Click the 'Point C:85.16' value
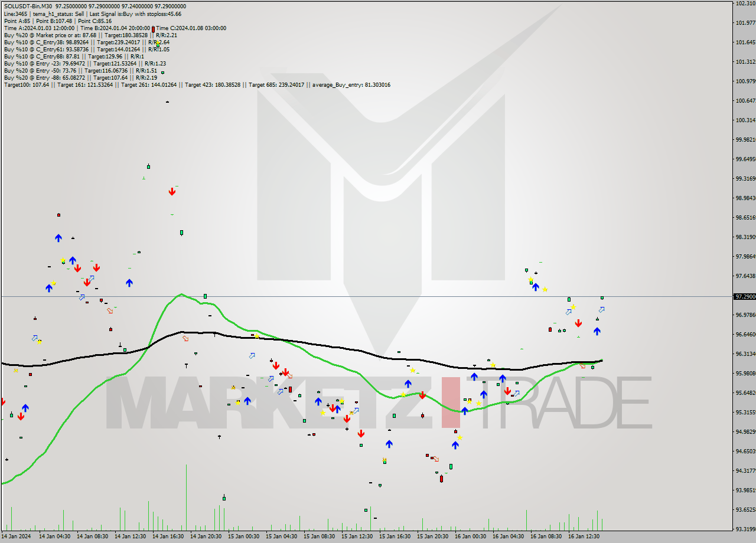The height and width of the screenshot is (543, 756). click(x=95, y=21)
